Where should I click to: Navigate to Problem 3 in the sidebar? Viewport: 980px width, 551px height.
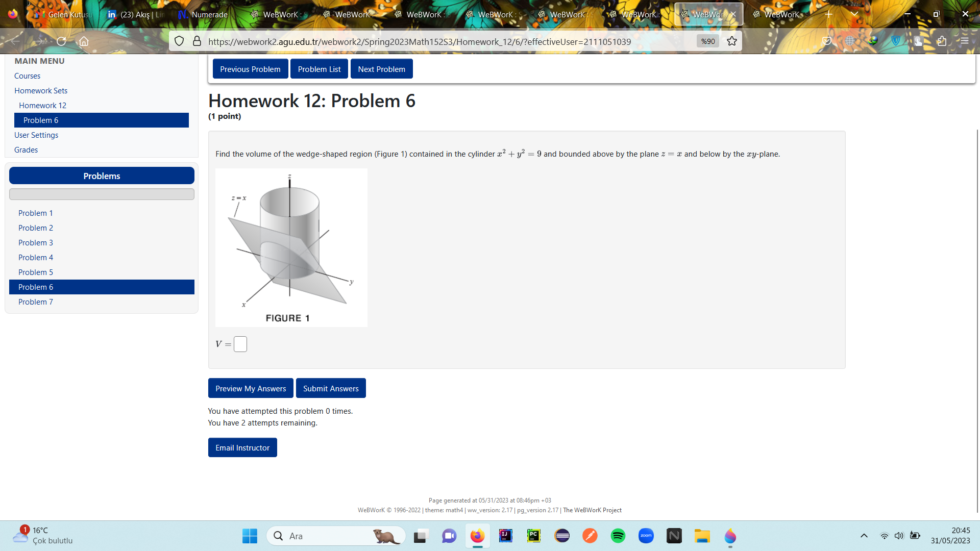[36, 242]
